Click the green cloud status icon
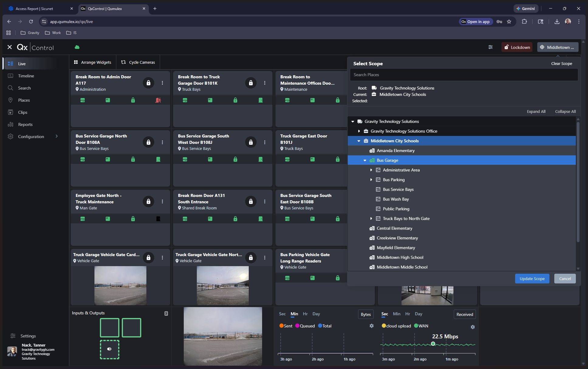The width and height of the screenshot is (588, 369). (77, 47)
